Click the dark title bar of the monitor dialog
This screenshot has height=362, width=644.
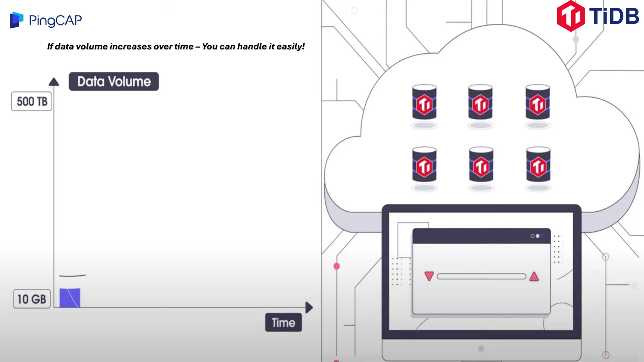[481, 236]
